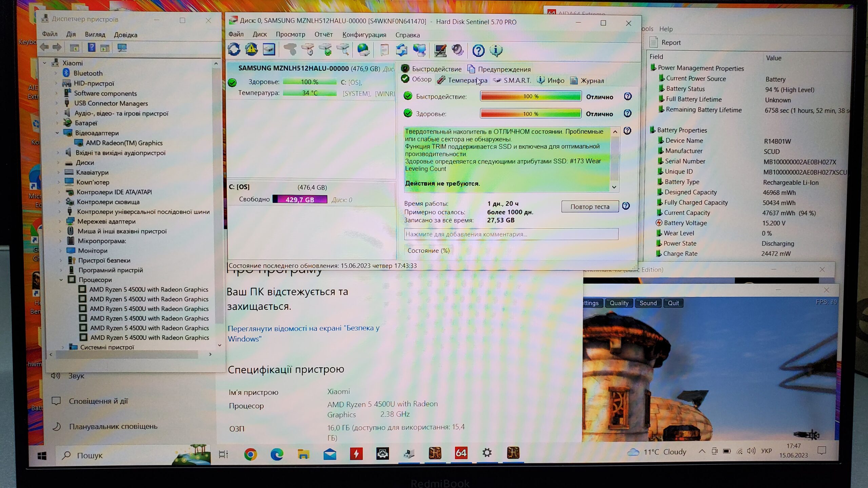
Task: Click the comment input field
Action: point(511,234)
